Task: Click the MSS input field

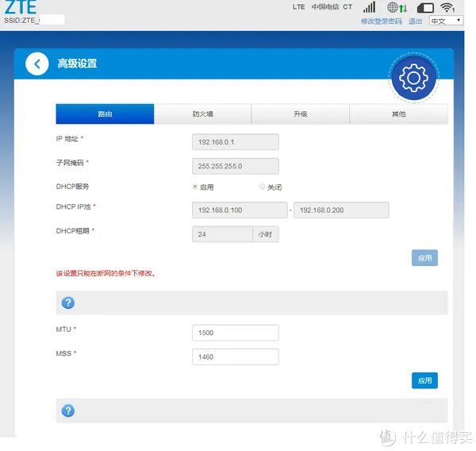Action: tap(236, 357)
